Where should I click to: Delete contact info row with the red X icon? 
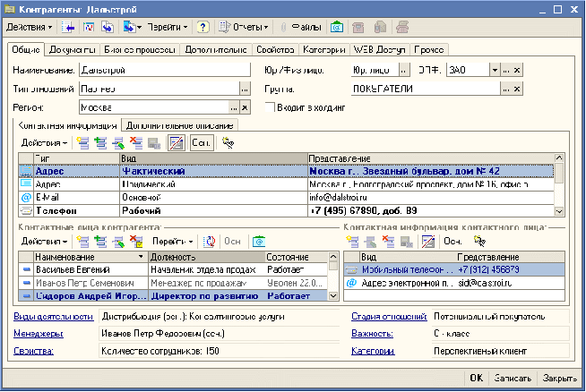point(136,143)
